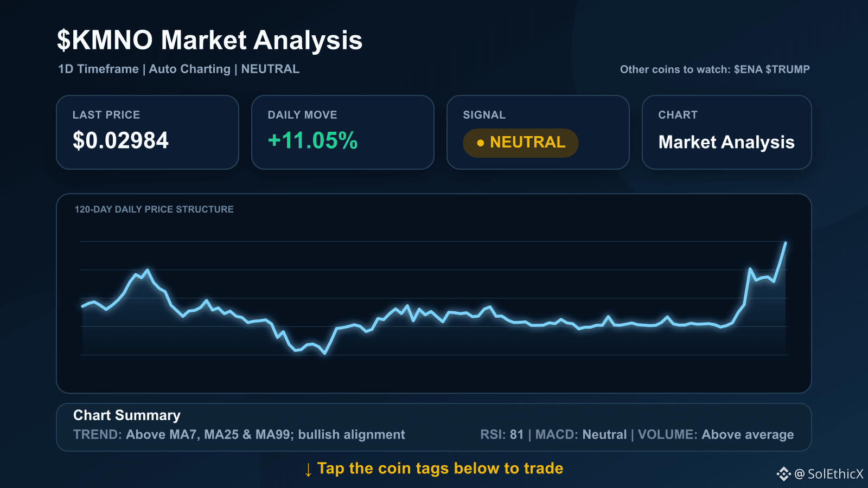Image resolution: width=868 pixels, height=488 pixels.
Task: Click the "SIGNAL" card label
Action: pyautogui.click(x=484, y=115)
